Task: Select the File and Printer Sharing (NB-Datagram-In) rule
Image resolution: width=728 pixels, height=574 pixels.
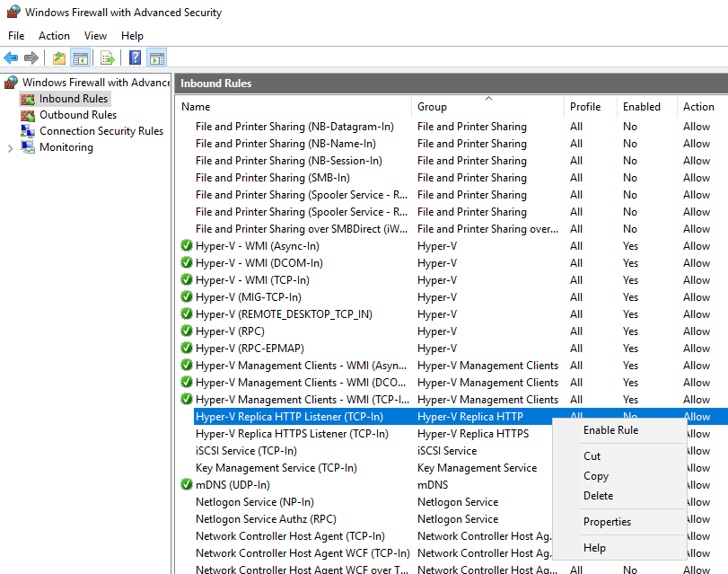Action: [294, 127]
